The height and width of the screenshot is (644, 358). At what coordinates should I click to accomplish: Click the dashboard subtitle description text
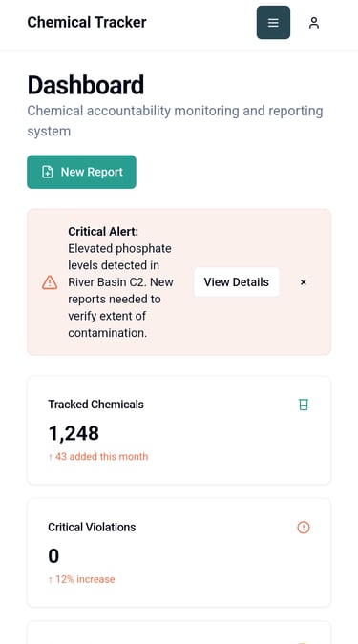tap(175, 121)
